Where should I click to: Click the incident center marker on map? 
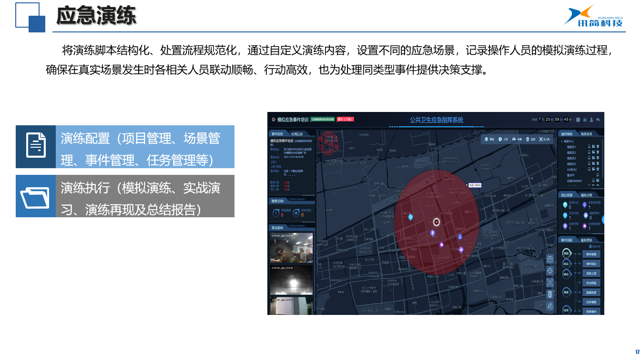click(436, 222)
